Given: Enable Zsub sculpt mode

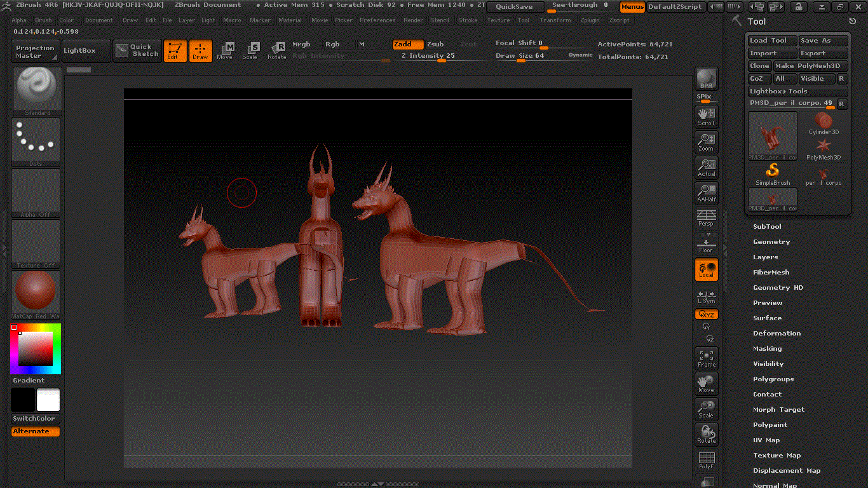Looking at the screenshot, I should click(x=435, y=44).
